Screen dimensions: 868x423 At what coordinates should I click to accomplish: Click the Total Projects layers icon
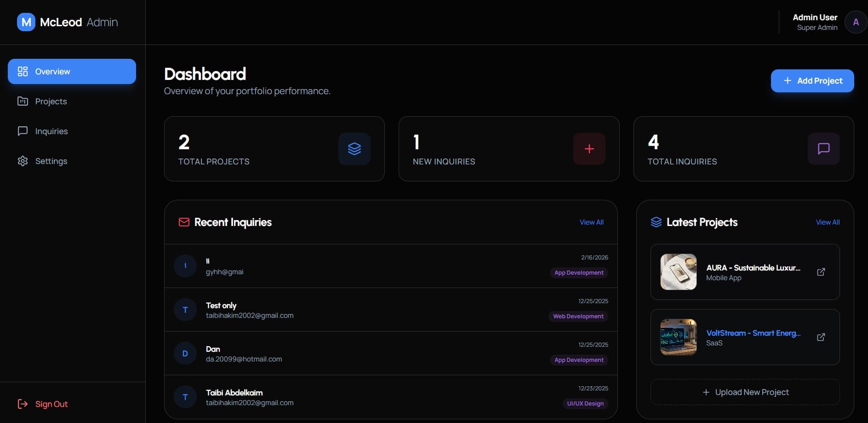click(354, 149)
